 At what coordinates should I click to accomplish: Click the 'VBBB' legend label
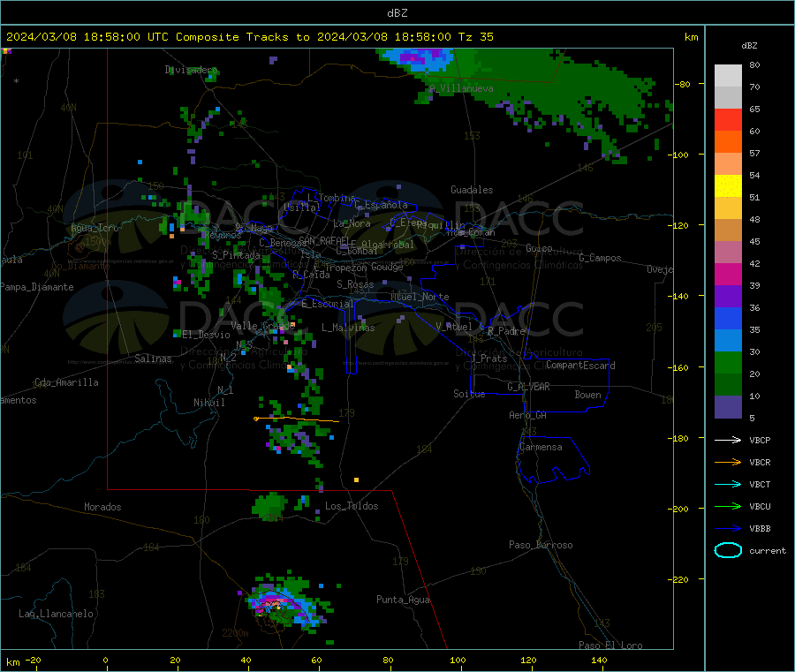click(x=760, y=529)
